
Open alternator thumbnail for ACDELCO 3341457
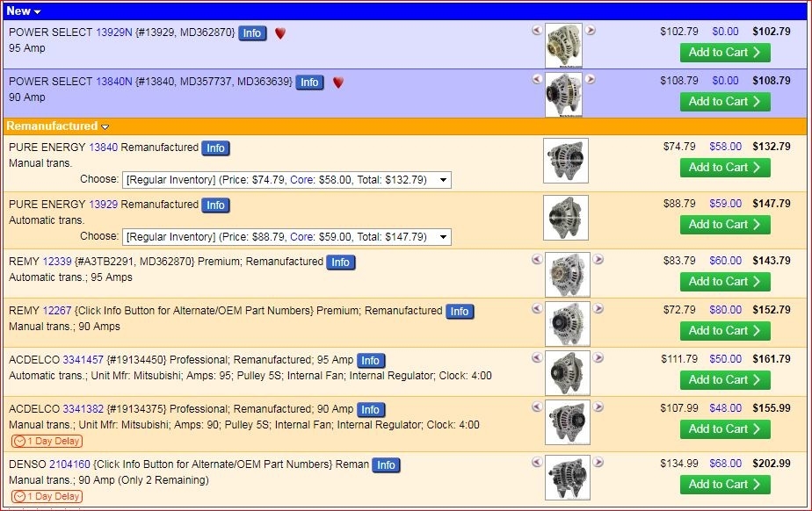click(567, 373)
